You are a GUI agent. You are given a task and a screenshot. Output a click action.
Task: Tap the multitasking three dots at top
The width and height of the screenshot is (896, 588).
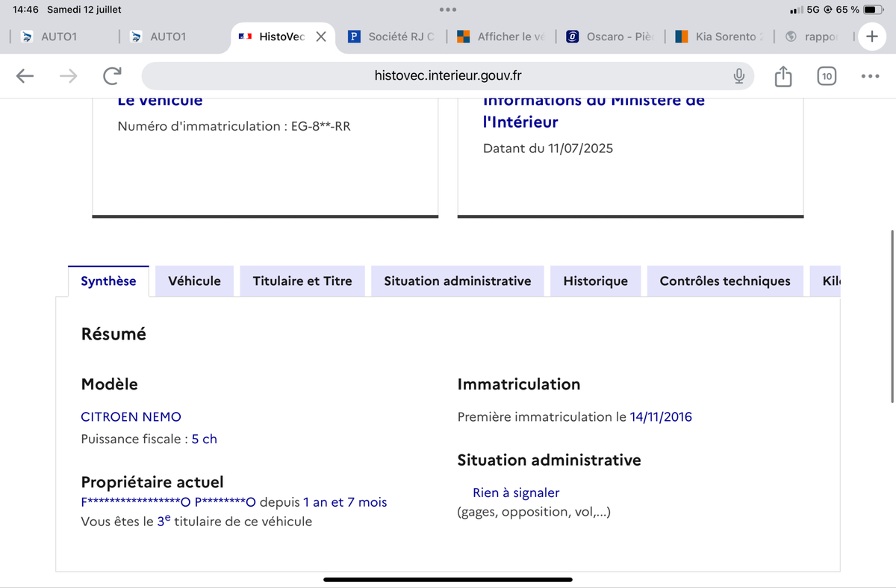[x=448, y=10]
